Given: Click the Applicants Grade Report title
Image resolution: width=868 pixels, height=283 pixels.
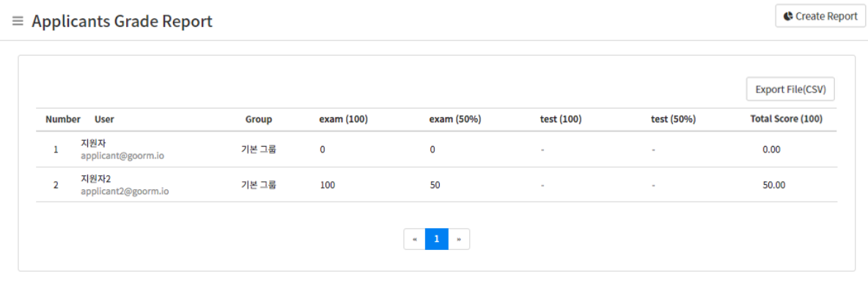Looking at the screenshot, I should pyautogui.click(x=122, y=21).
